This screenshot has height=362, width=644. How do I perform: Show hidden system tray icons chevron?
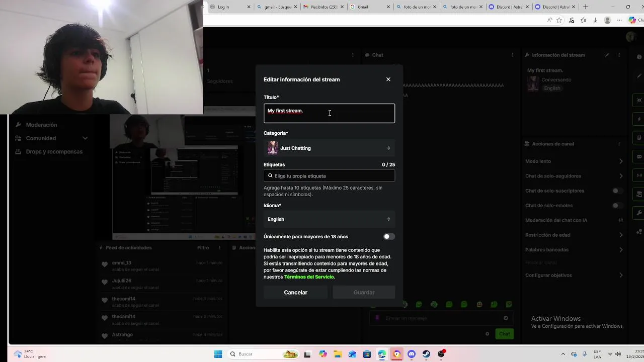(563, 354)
